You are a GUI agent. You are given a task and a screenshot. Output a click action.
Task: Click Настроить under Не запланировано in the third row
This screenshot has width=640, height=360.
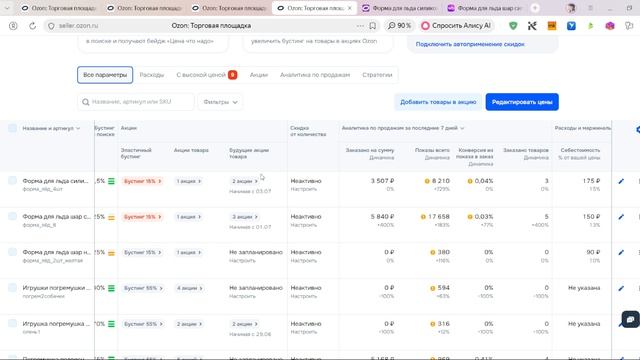pyautogui.click(x=242, y=261)
